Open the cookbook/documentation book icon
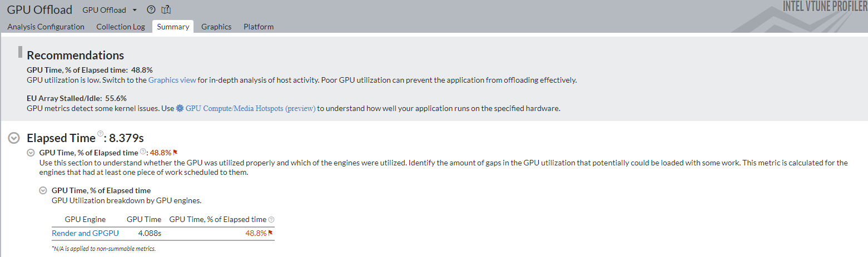 point(166,10)
